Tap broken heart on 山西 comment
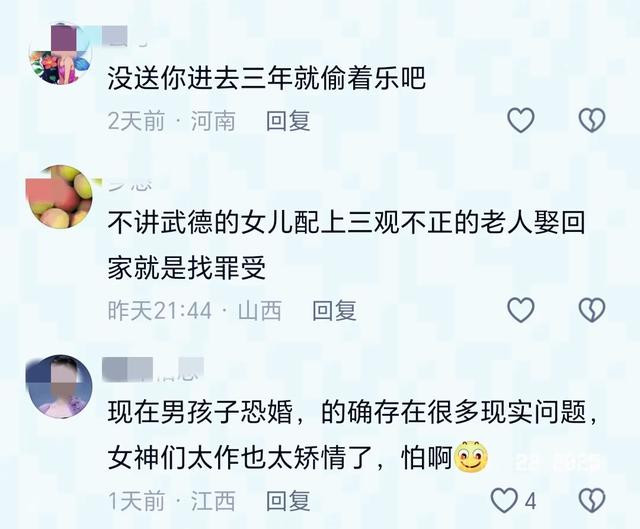The height and width of the screenshot is (529, 640). coord(592,310)
